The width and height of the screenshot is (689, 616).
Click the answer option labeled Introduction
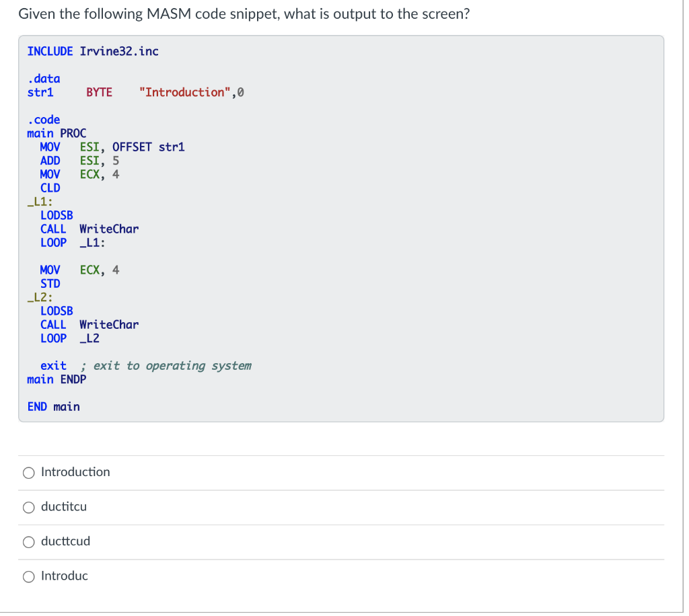coord(75,472)
